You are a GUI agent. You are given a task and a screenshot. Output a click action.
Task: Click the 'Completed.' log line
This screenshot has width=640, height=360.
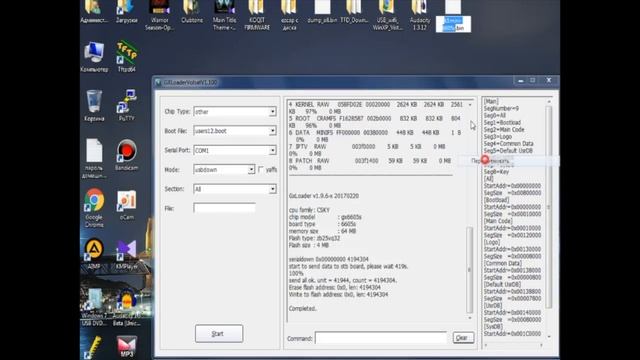tap(302, 309)
